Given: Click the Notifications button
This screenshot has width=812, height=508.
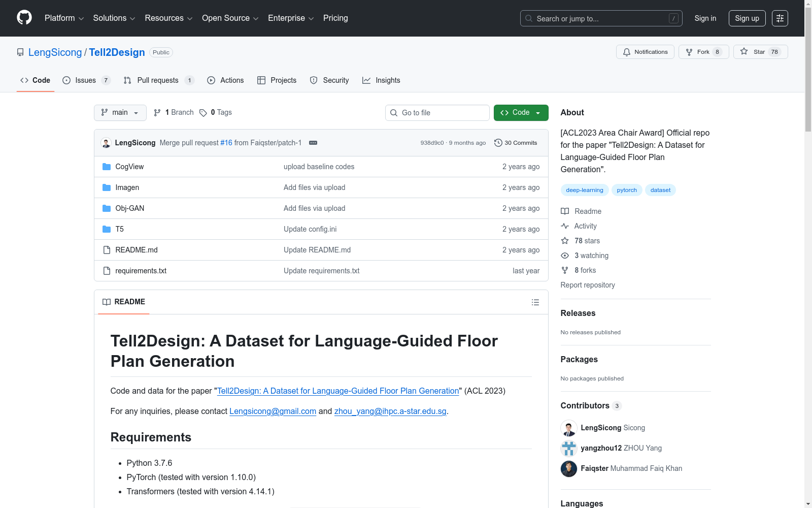Looking at the screenshot, I should (x=645, y=52).
